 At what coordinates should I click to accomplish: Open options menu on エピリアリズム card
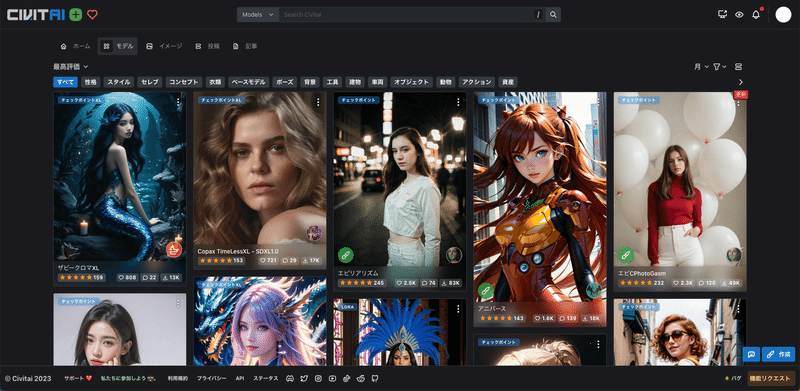(458, 102)
